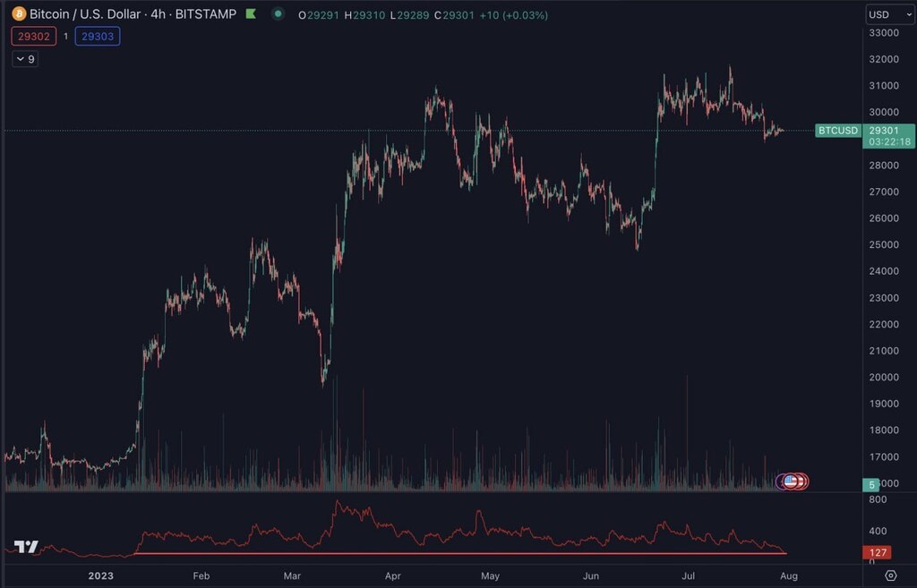Click the 24000 price axis label
This screenshot has width=917, height=588.
pyautogui.click(x=884, y=271)
